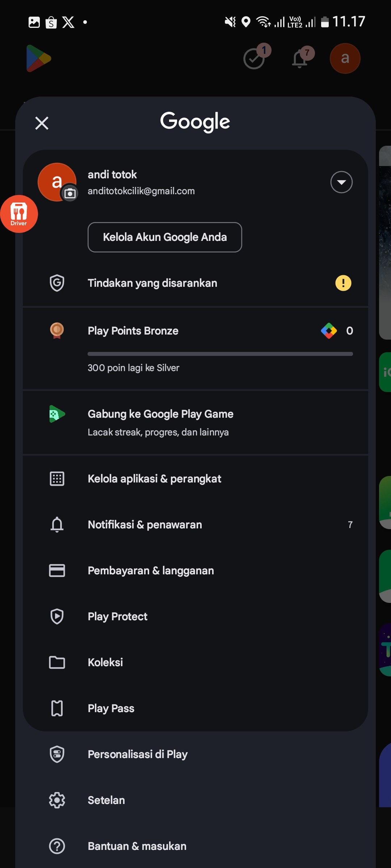Expand the account switcher dropdown arrow
Viewport: 391px width, 868px height.
coord(341,182)
